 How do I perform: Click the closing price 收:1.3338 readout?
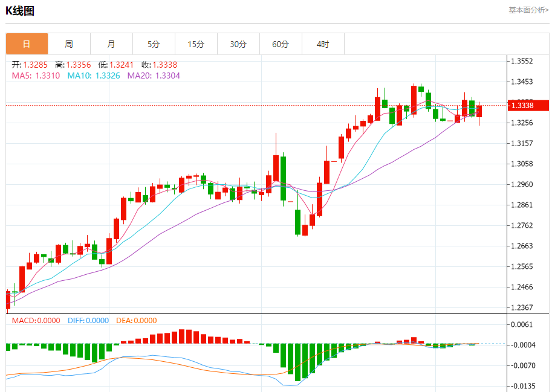[x=159, y=65]
